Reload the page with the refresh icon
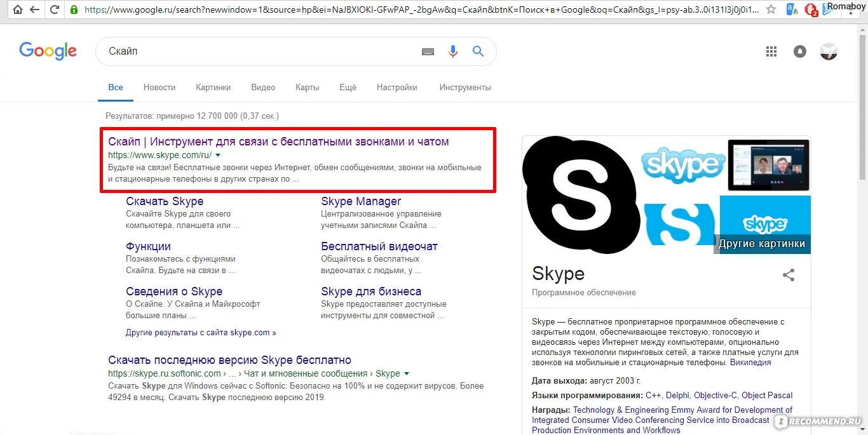Screen dimensions: 868x435 coord(55,10)
